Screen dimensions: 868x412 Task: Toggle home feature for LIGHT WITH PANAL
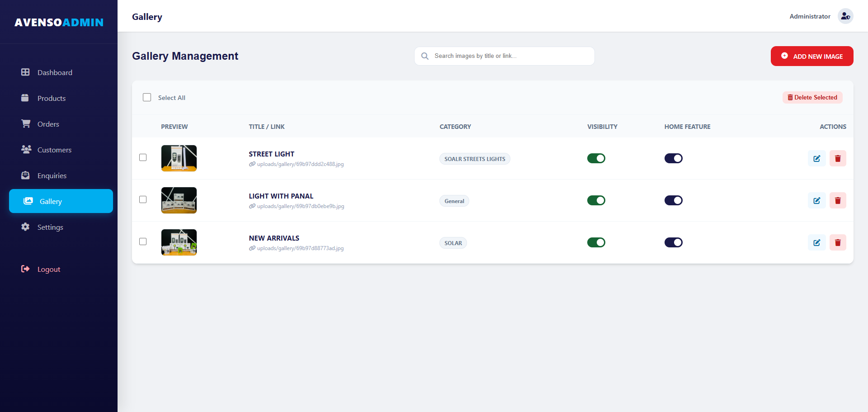(674, 200)
